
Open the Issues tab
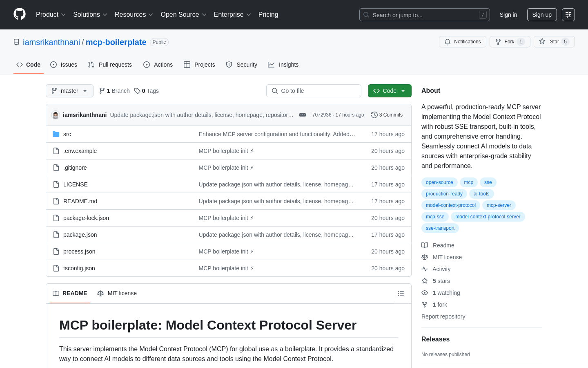point(64,65)
